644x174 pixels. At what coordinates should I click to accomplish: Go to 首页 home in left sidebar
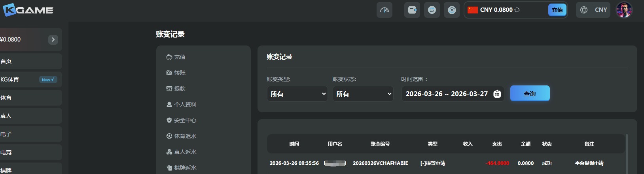pos(31,61)
